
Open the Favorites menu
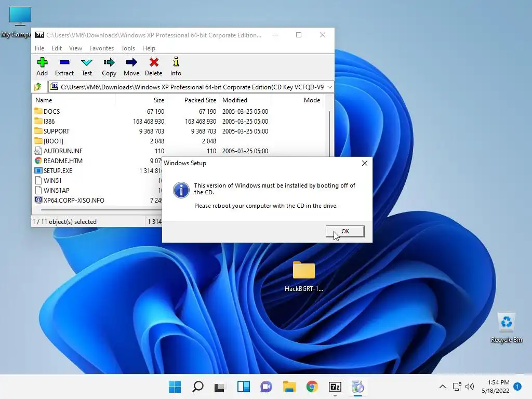101,48
